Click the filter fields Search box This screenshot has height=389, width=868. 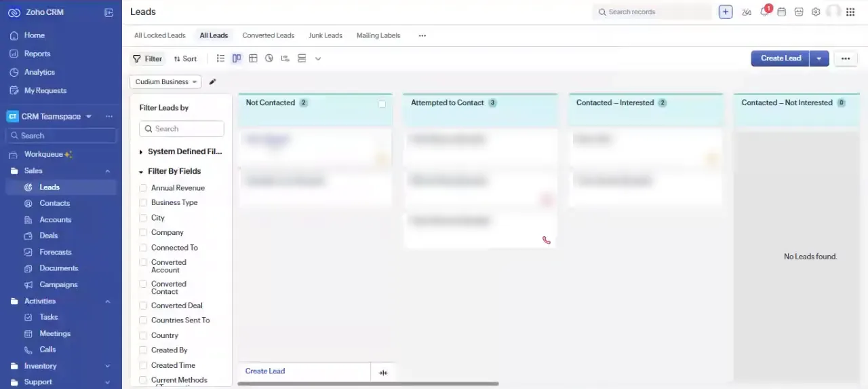point(182,129)
